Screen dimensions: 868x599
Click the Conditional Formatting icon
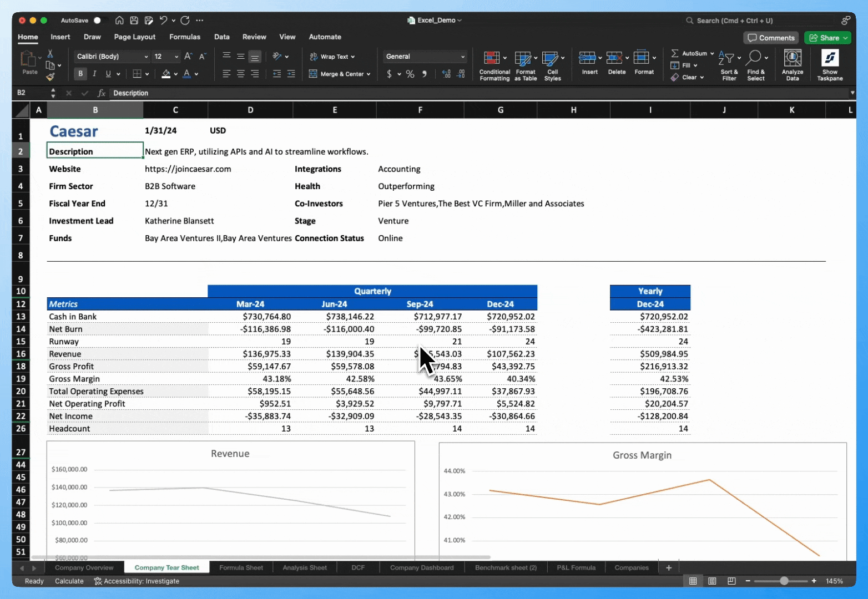click(492, 58)
